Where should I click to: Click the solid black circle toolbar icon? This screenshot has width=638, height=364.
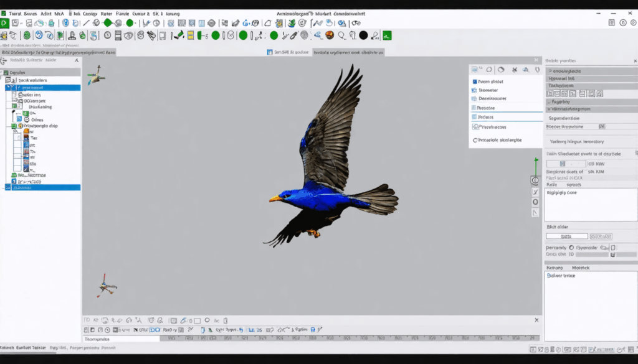point(363,35)
